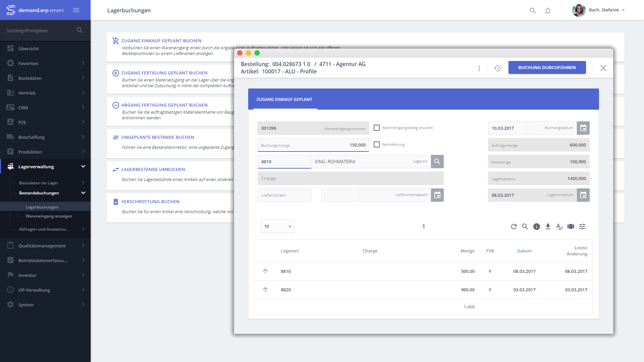Click the Buchung durchführen button
The height and width of the screenshot is (362, 644).
[x=547, y=67]
